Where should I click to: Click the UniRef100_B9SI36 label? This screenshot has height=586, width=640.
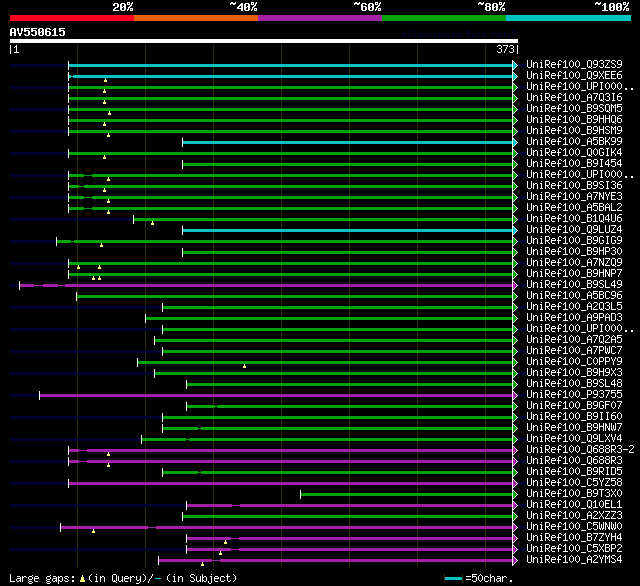coord(574,186)
